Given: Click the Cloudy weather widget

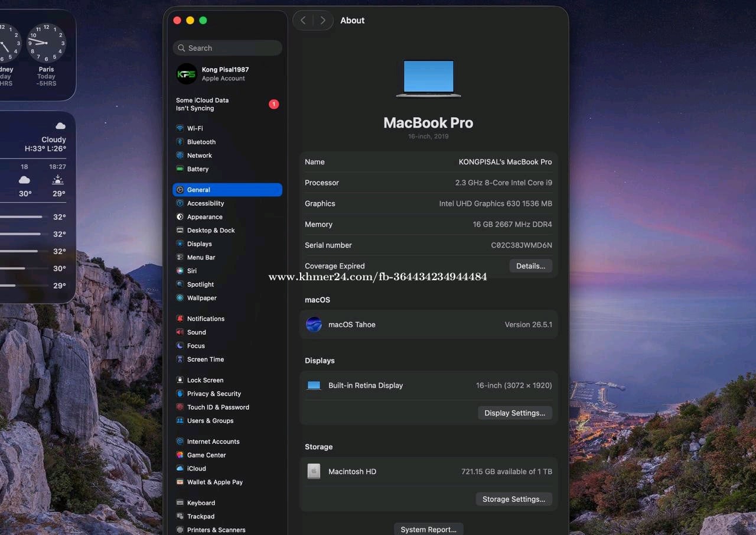Looking at the screenshot, I should pyautogui.click(x=38, y=207).
